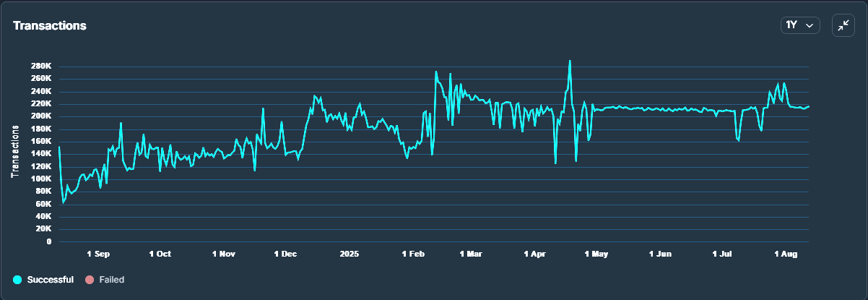
Task: Click the cyan Successful legend dot
Action: coord(17,279)
